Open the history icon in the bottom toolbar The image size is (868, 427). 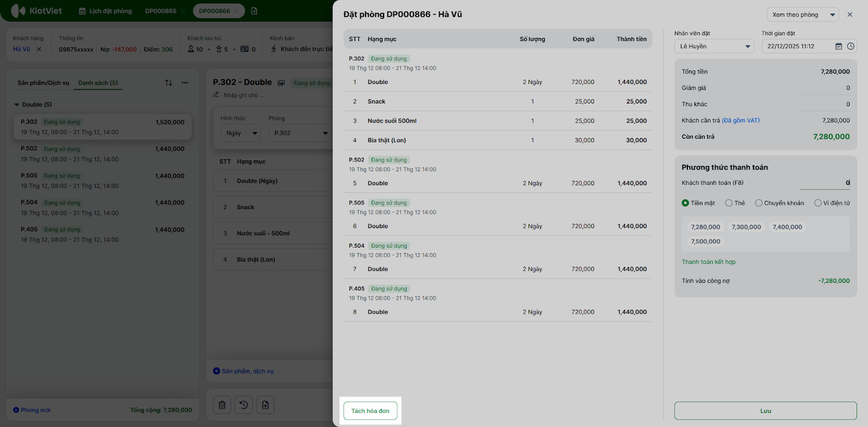(x=244, y=405)
